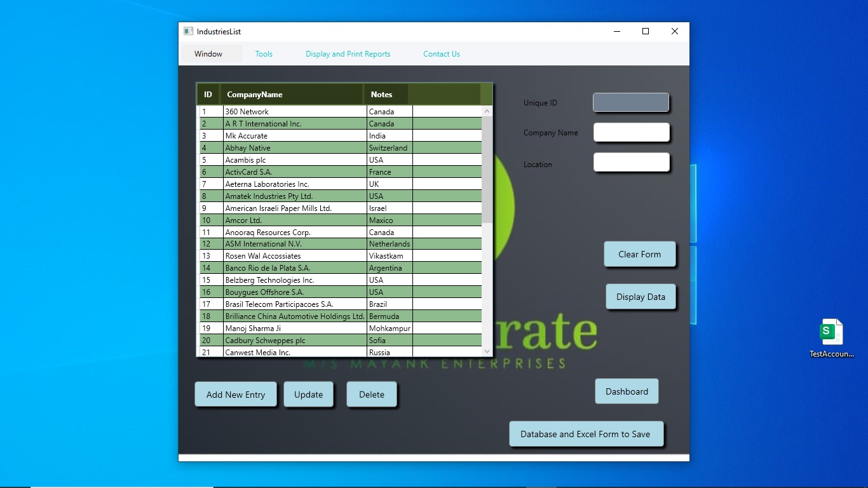Open the Contact Us menu

442,54
